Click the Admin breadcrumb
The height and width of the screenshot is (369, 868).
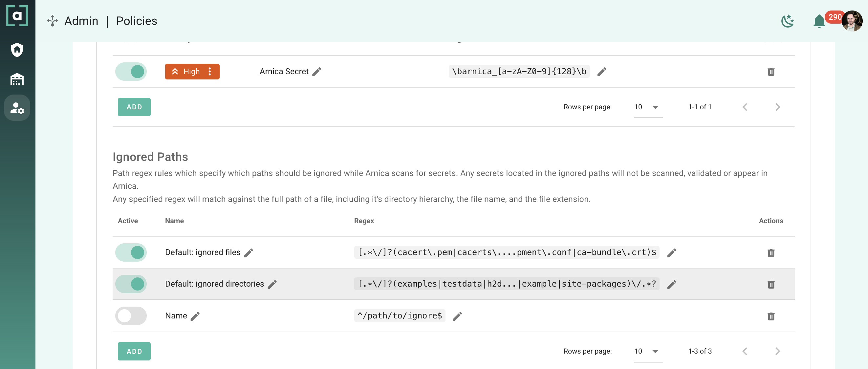[81, 21]
